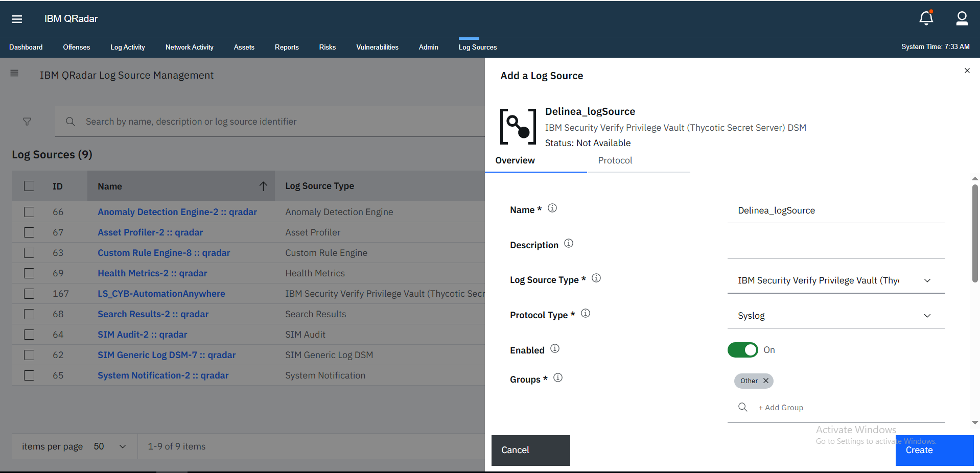The height and width of the screenshot is (473, 980).
Task: Select the checkbox for LS_CYB-AutomationAnywhere row
Action: [29, 294]
